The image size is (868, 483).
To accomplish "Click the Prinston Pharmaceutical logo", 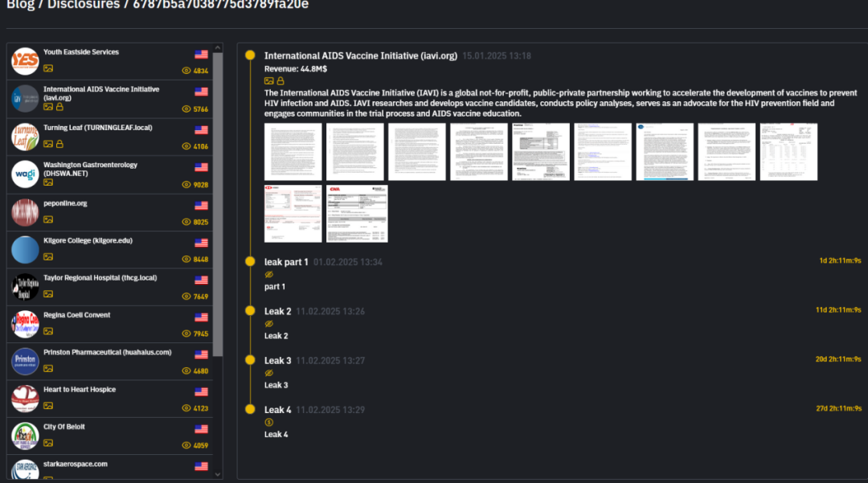I will click(25, 361).
